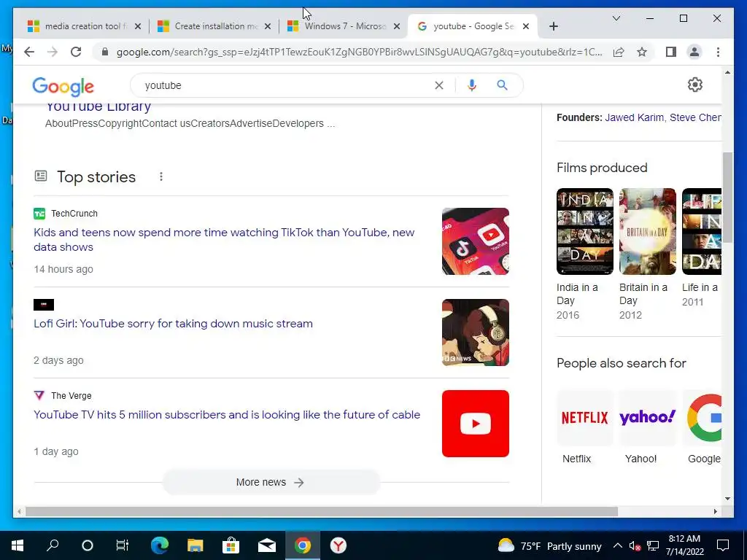Click the vertical scrollbar thumb

[727, 198]
